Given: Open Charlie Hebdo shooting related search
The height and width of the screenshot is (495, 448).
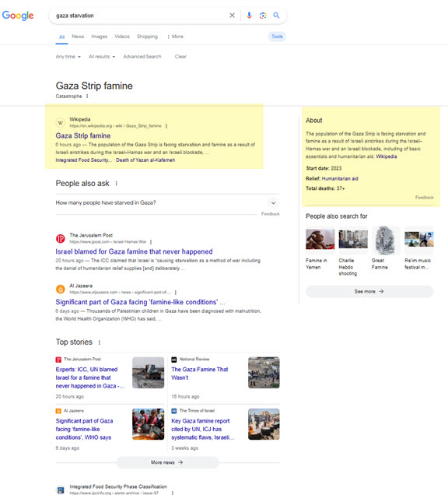Looking at the screenshot, I should (x=353, y=253).
